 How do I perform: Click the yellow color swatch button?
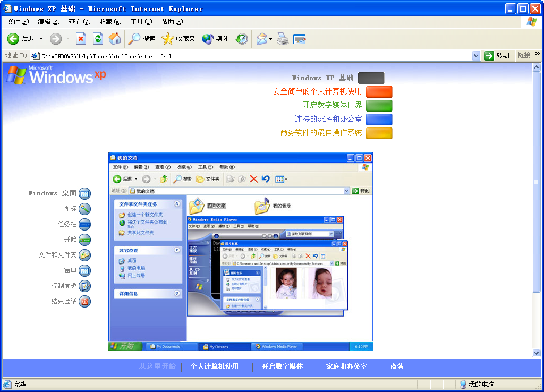(379, 133)
